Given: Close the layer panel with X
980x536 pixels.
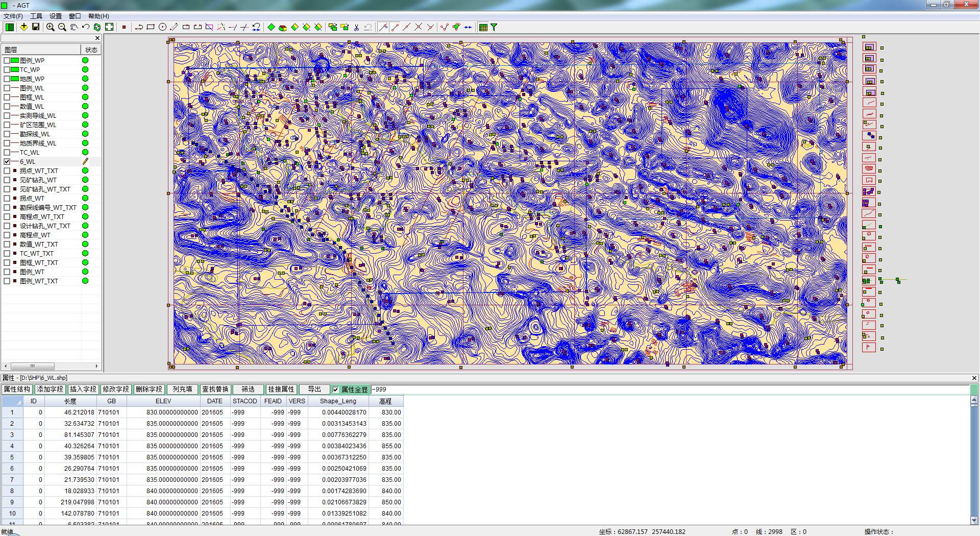Looking at the screenshot, I should click(x=97, y=38).
